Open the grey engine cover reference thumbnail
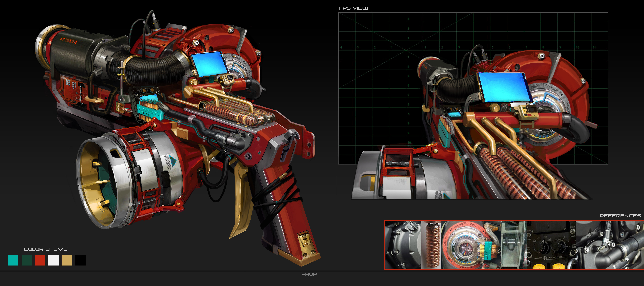 click(x=403, y=245)
